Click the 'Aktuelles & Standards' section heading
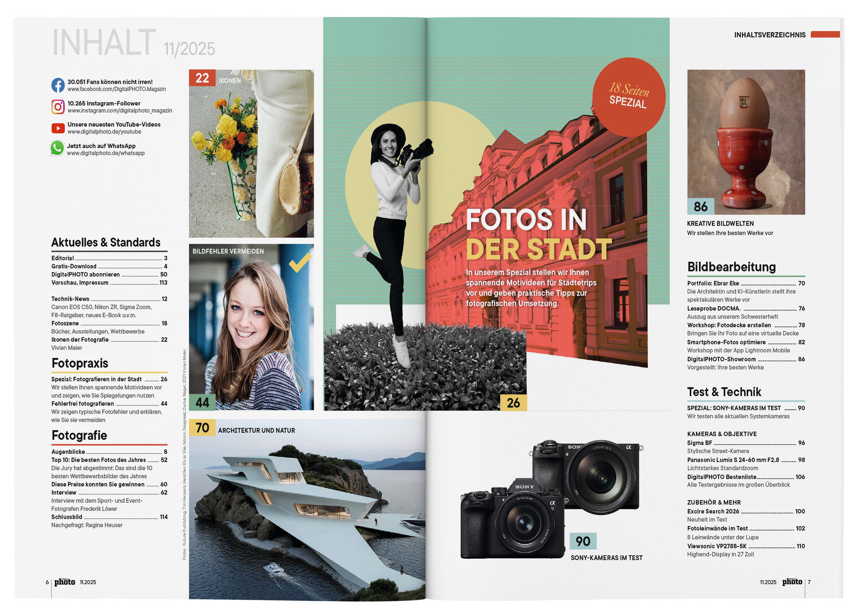Viewport: 857px width, 616px height. coord(106,242)
